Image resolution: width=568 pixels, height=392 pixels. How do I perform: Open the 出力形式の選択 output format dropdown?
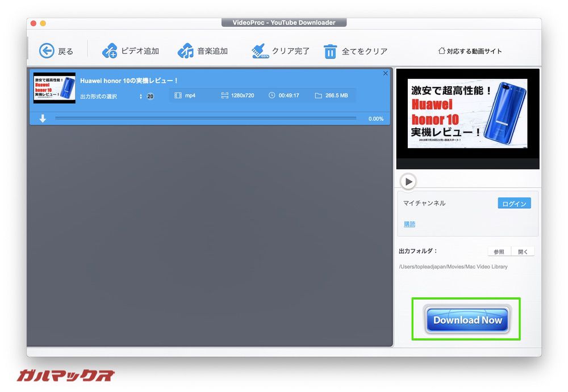(x=105, y=95)
